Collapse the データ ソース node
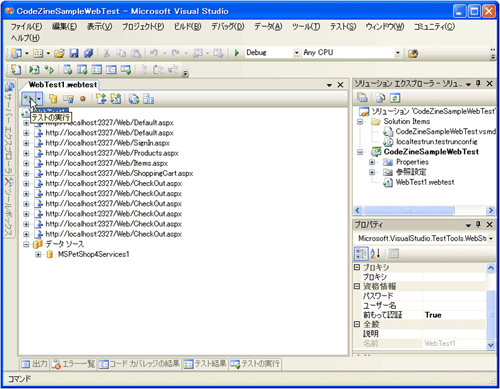500x389 pixels. pyautogui.click(x=26, y=244)
